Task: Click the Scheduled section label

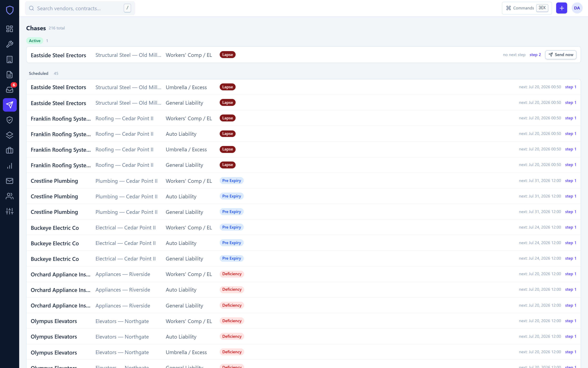Action: pos(39,74)
